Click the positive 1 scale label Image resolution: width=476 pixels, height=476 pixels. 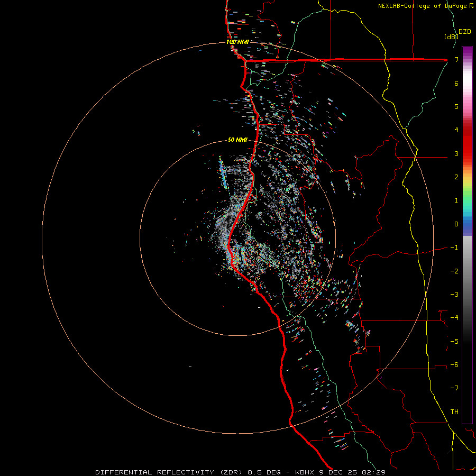456,200
